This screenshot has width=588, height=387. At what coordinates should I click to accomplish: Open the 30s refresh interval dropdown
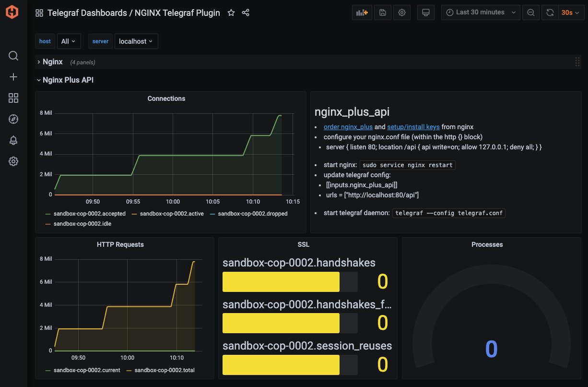pos(571,12)
